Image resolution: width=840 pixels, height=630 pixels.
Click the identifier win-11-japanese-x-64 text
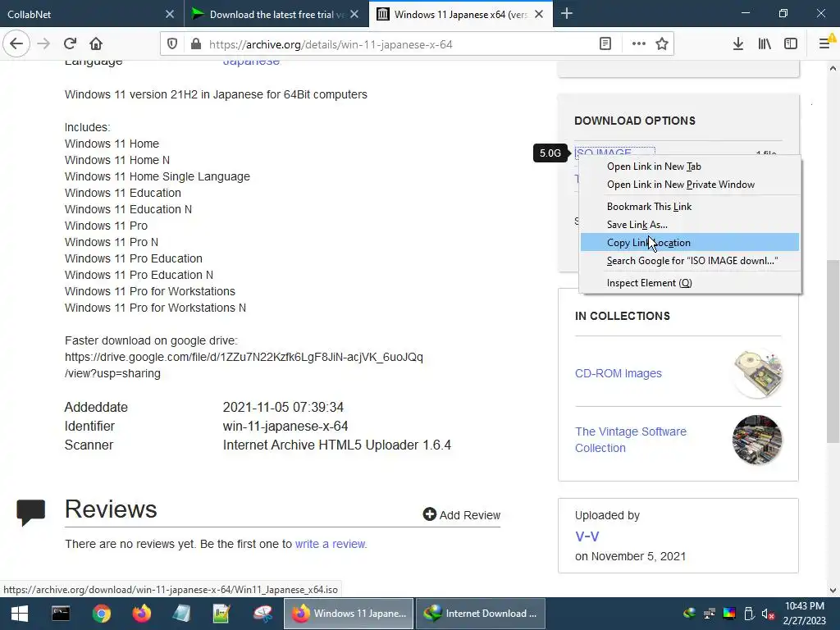285,426
